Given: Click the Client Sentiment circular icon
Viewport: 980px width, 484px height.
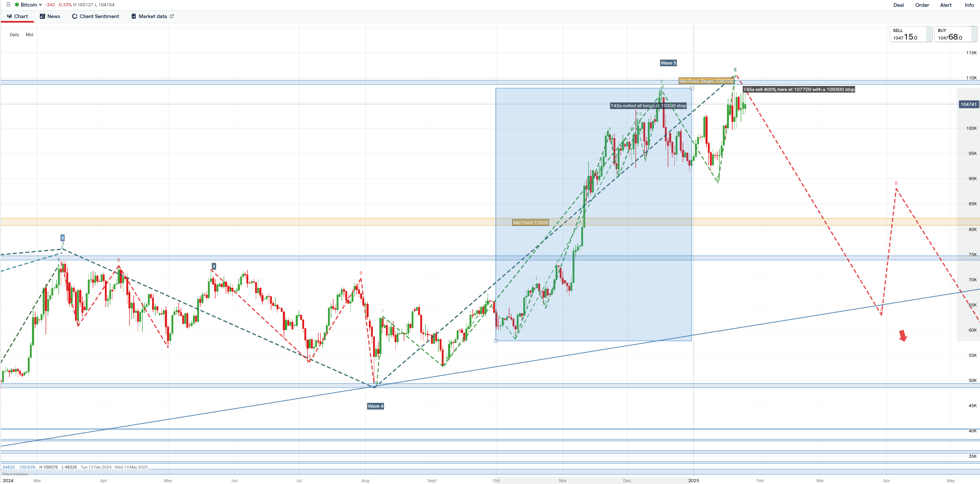Looking at the screenshot, I should coord(74,16).
